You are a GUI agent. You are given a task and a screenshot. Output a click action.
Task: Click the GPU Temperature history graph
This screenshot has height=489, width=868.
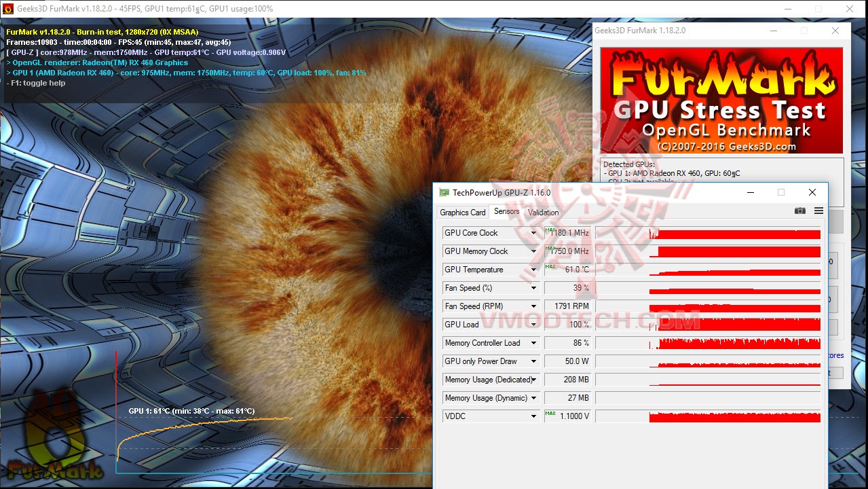tap(708, 270)
